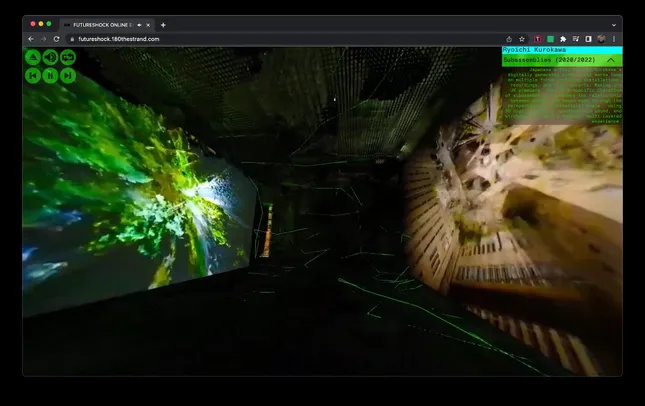Go back in browser history

[x=31, y=39]
